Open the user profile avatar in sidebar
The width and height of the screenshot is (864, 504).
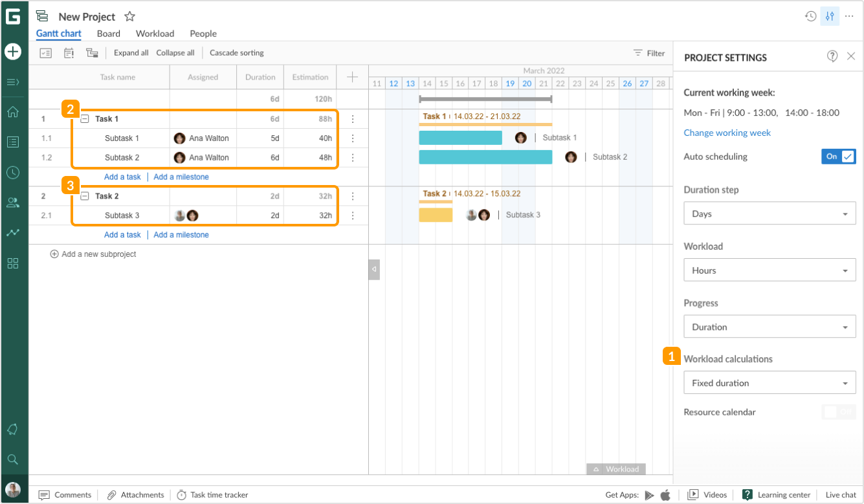pyautogui.click(x=13, y=490)
